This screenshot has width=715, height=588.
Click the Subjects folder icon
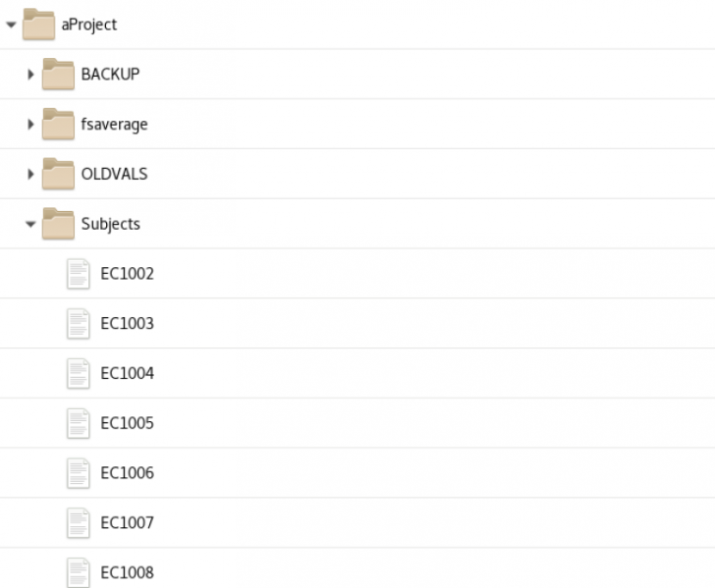pyautogui.click(x=59, y=224)
